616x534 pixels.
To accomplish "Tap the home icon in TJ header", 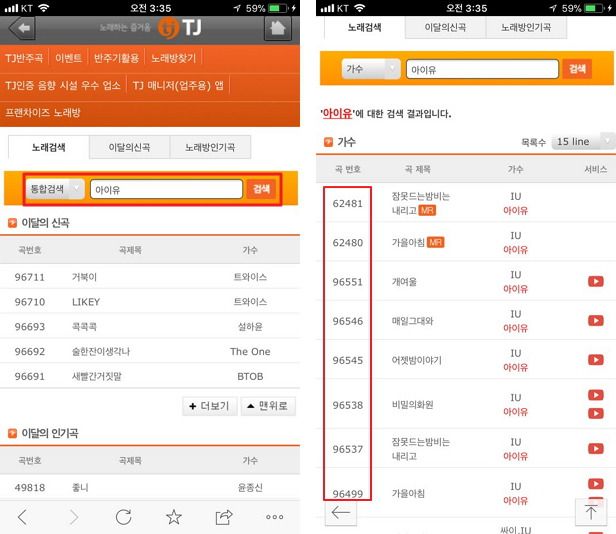I will (x=278, y=28).
